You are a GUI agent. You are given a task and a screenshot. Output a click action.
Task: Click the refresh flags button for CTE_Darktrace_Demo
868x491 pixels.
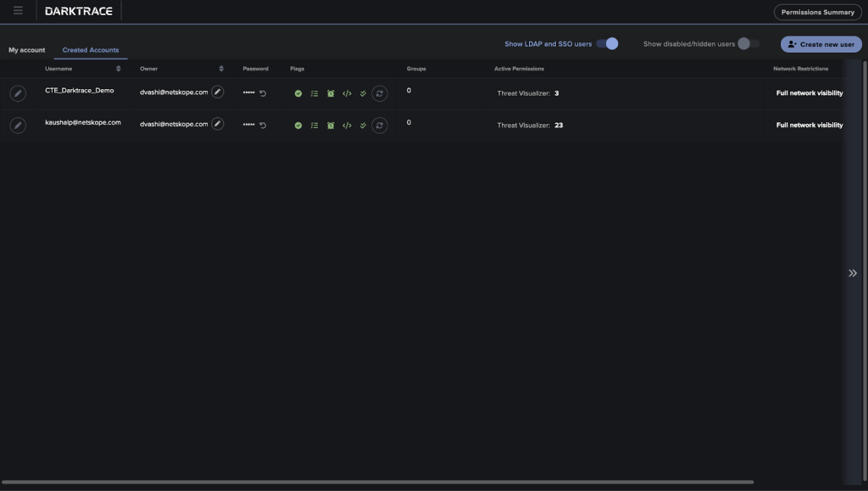tap(380, 93)
